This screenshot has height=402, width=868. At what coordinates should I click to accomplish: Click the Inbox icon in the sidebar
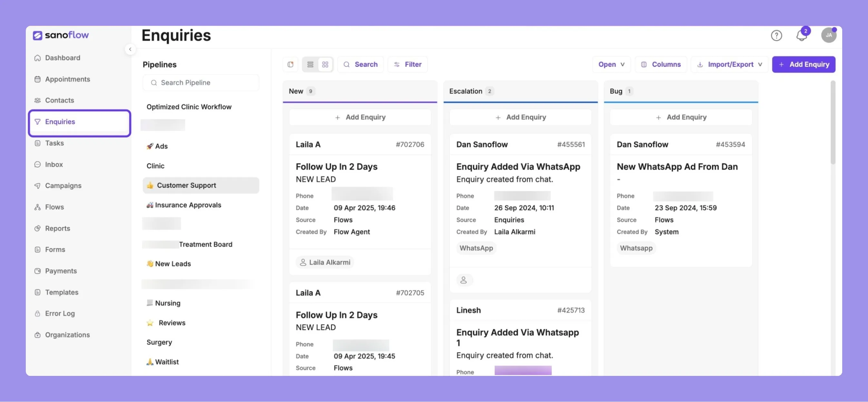(x=37, y=164)
